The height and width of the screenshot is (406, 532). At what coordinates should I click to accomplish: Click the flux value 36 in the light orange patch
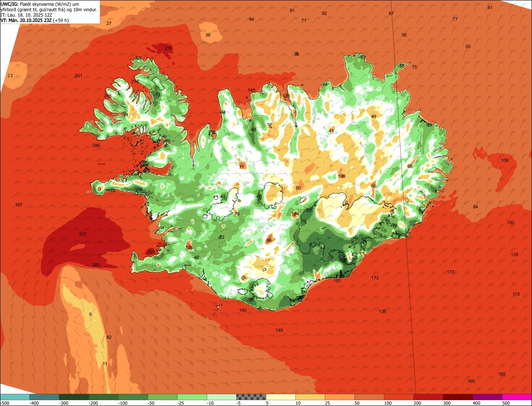click(208, 35)
